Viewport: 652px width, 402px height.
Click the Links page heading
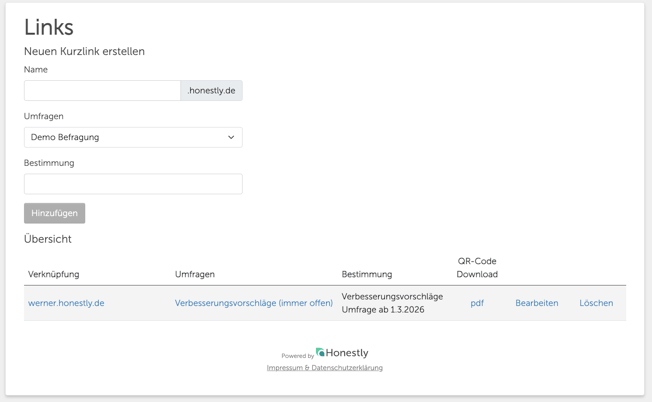[49, 28]
